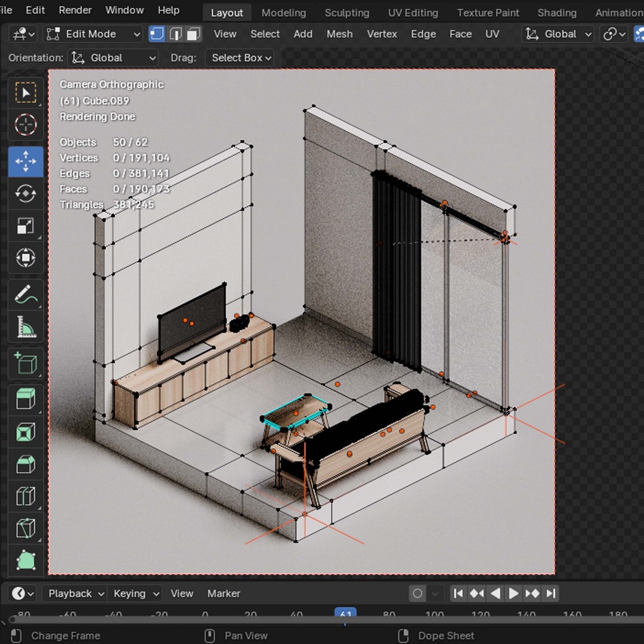The image size is (644, 644).
Task: Open the Edit Mode dropdown
Action: tap(93, 34)
